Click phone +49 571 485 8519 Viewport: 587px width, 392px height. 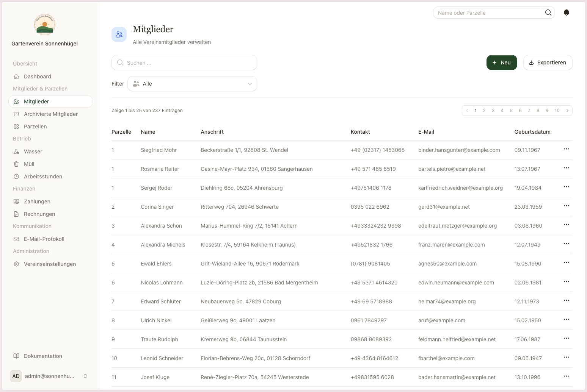tap(373, 169)
